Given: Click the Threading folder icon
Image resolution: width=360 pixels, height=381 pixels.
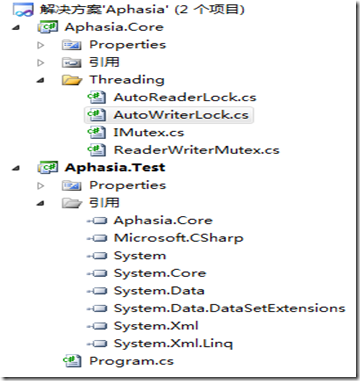Looking at the screenshot, I should pyautogui.click(x=72, y=80).
